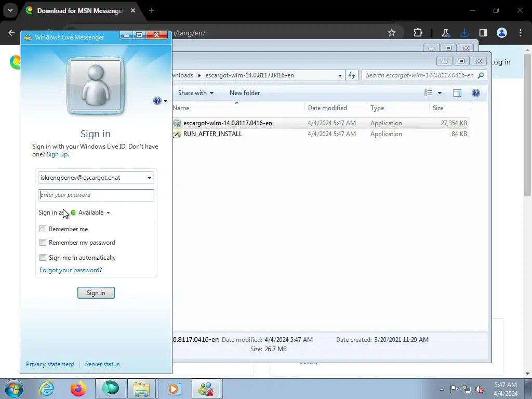
Task: Click the Log in link on webpage
Action: coord(500,62)
